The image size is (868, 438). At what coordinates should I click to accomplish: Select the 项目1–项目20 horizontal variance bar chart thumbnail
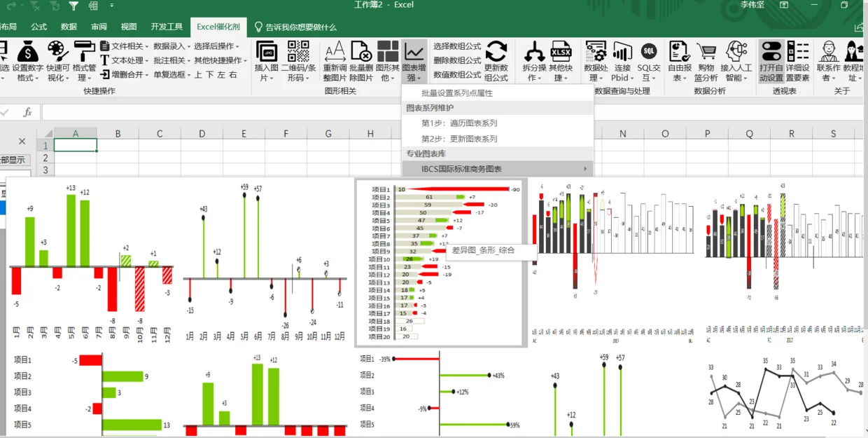point(441,263)
